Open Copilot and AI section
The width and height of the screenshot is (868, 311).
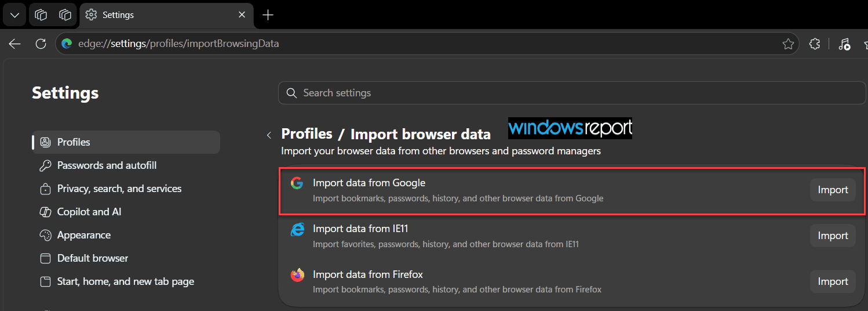(89, 212)
